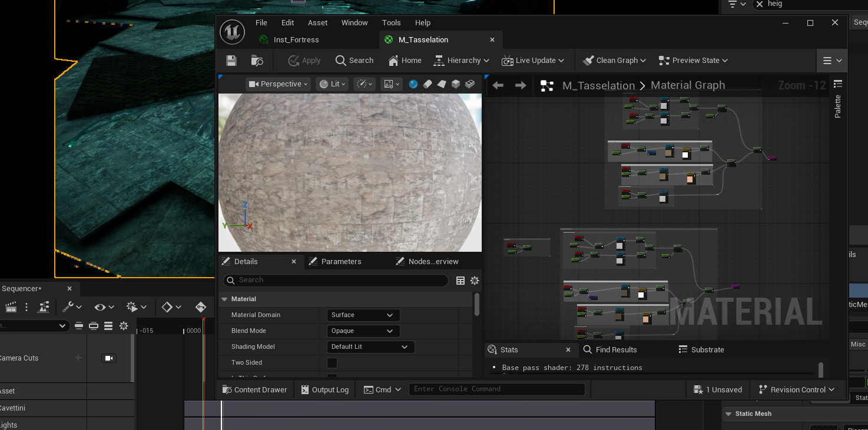Enable the Two Sided checkbox
This screenshot has height=430, width=868.
[x=332, y=363]
